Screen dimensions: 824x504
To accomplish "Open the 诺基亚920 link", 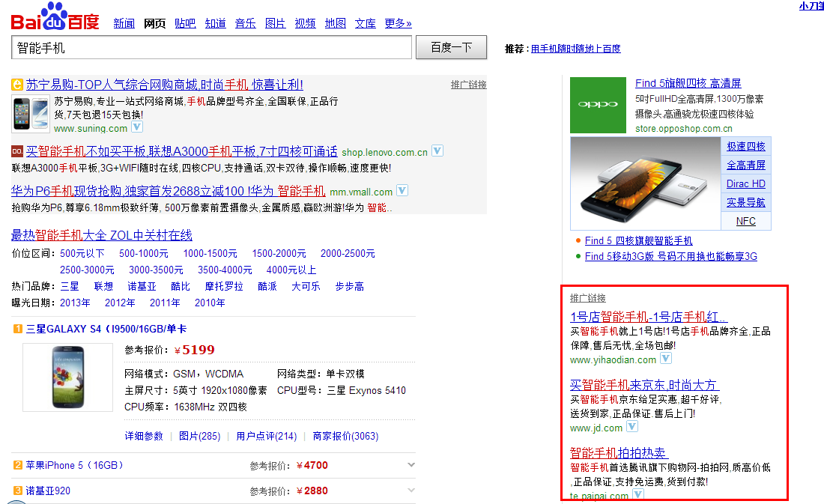I will [48, 491].
